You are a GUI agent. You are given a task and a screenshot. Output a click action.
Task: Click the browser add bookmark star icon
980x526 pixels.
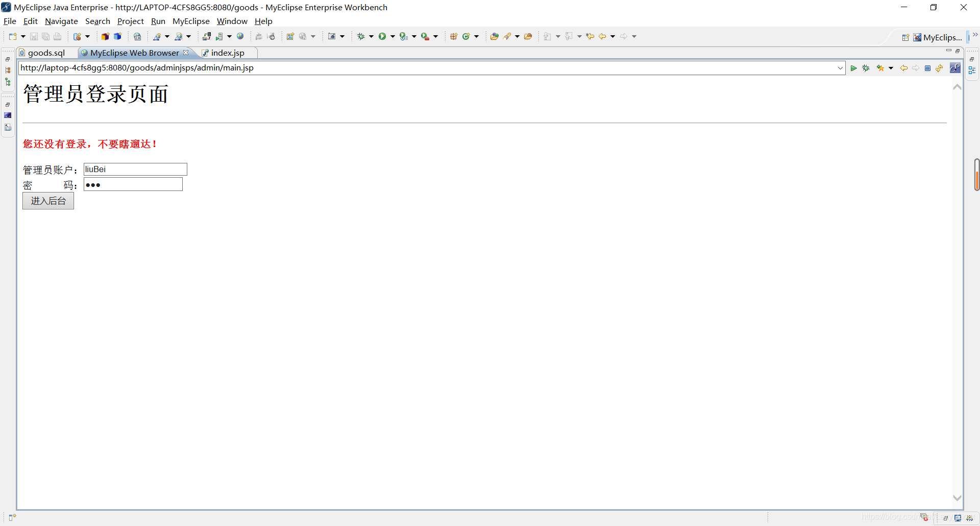click(x=880, y=68)
